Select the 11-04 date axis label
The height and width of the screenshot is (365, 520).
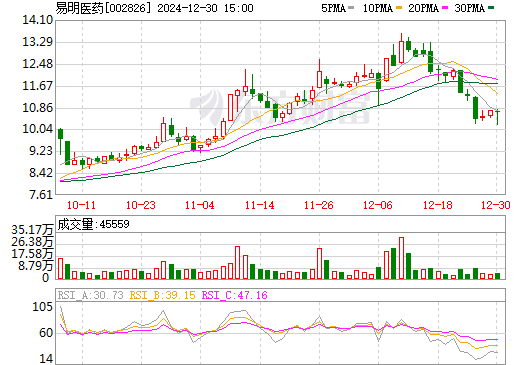pos(200,205)
